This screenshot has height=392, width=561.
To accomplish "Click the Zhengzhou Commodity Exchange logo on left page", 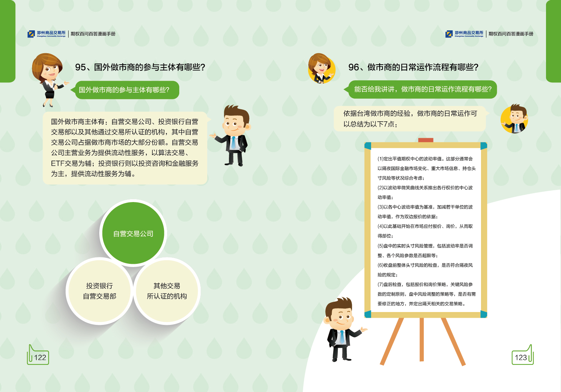I will tap(46, 34).
